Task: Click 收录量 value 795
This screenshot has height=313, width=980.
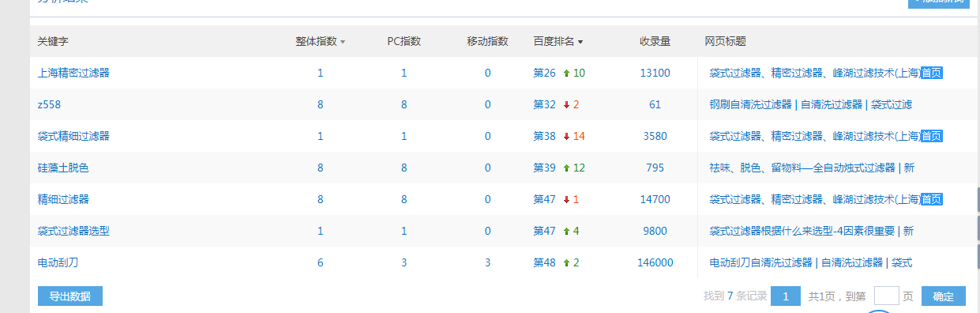Action: click(x=655, y=168)
